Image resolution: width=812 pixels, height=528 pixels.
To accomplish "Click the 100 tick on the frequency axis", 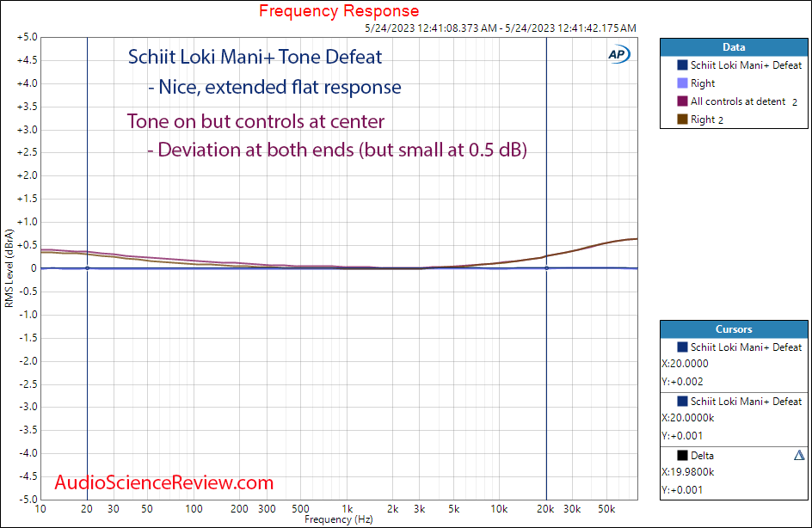I will (x=194, y=509).
